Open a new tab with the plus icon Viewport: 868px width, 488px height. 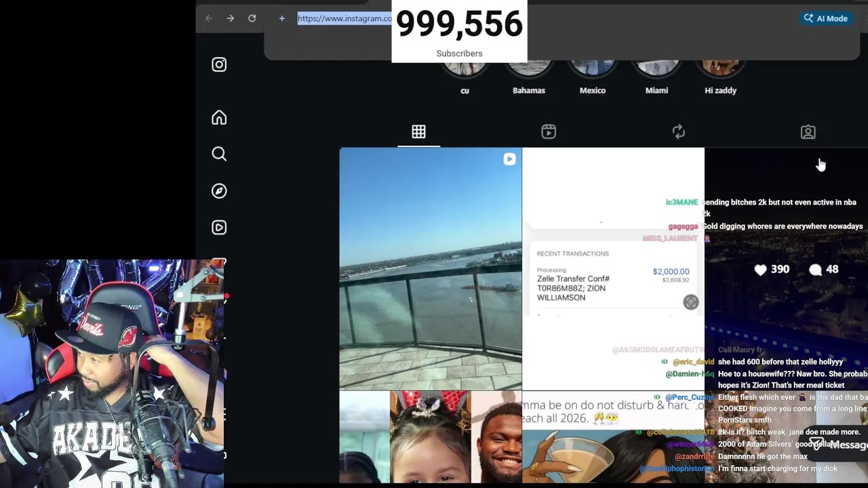[x=282, y=18]
